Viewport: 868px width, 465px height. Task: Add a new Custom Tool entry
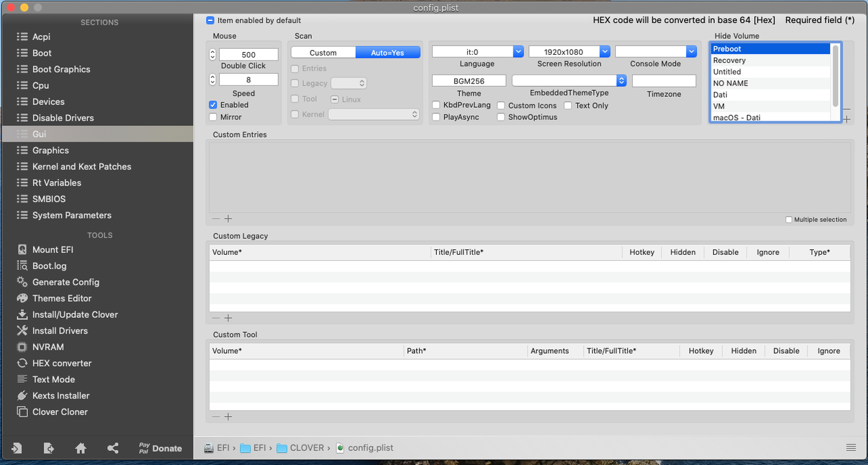229,417
